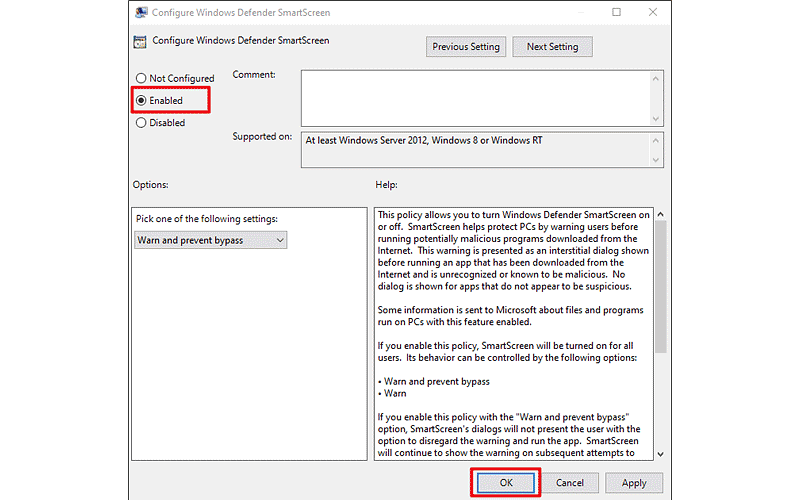Click Comment box scroll down arrow
800x500 pixels.
[x=656, y=118]
